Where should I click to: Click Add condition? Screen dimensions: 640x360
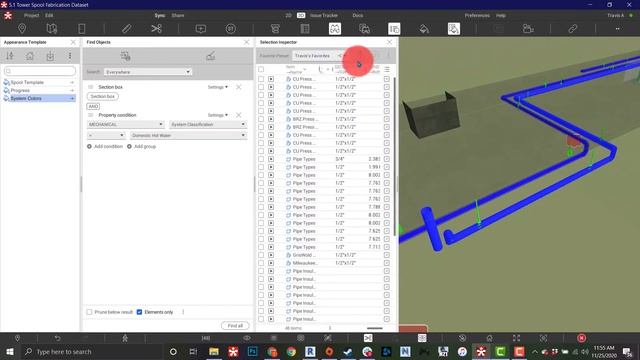105,147
